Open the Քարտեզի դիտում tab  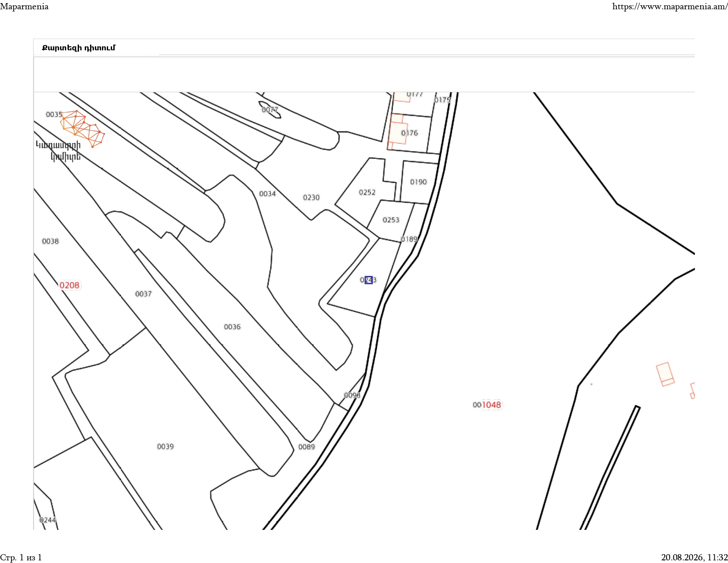[x=79, y=48]
